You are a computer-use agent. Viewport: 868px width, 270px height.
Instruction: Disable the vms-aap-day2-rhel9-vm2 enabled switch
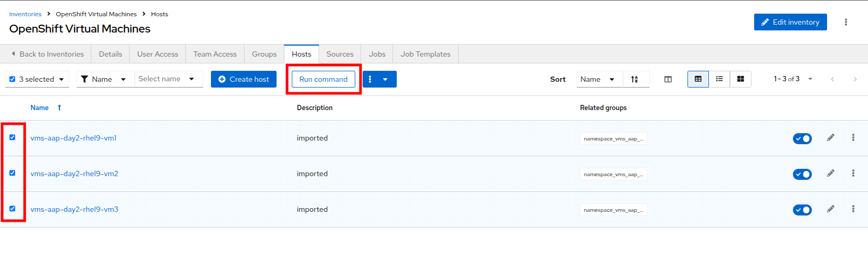tap(802, 174)
